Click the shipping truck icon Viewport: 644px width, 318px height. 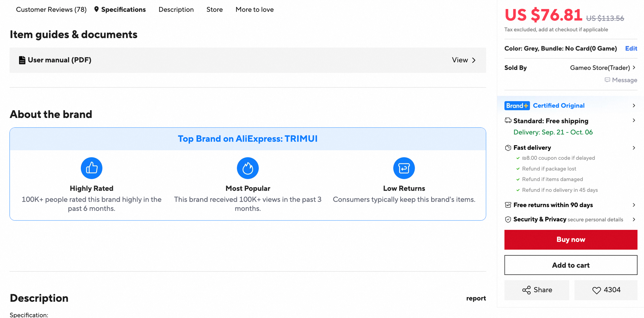click(508, 121)
